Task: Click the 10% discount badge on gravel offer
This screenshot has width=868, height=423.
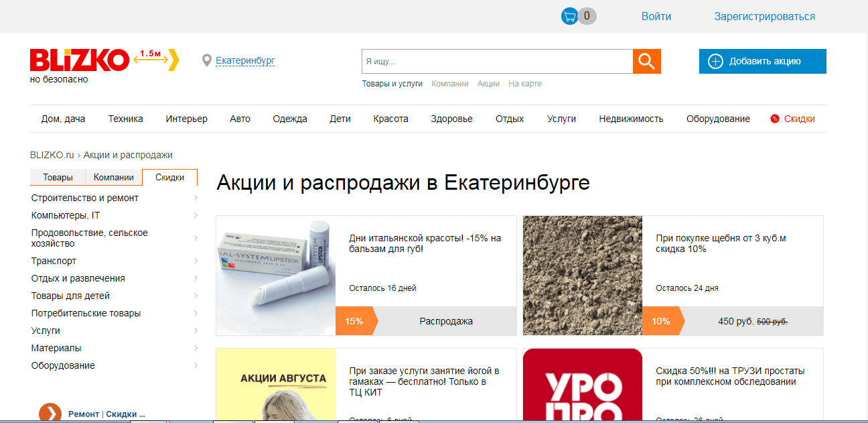Action: pyautogui.click(x=663, y=321)
